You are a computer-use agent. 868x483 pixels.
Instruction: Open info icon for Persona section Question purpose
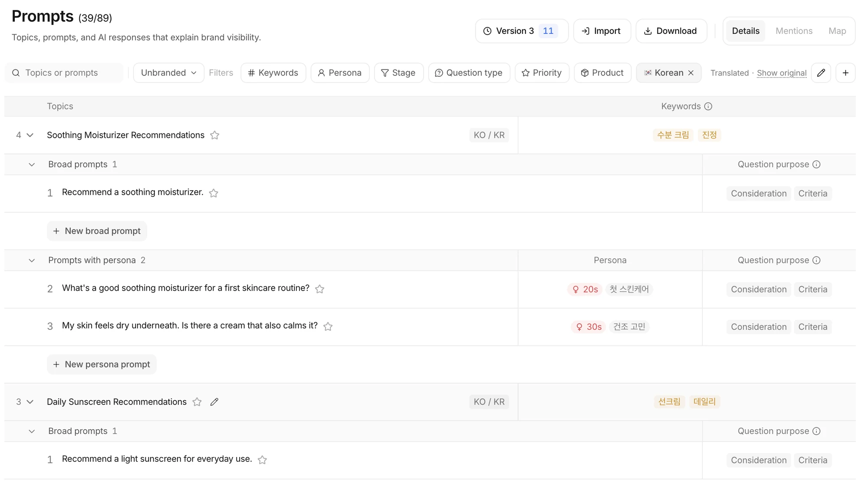click(816, 260)
